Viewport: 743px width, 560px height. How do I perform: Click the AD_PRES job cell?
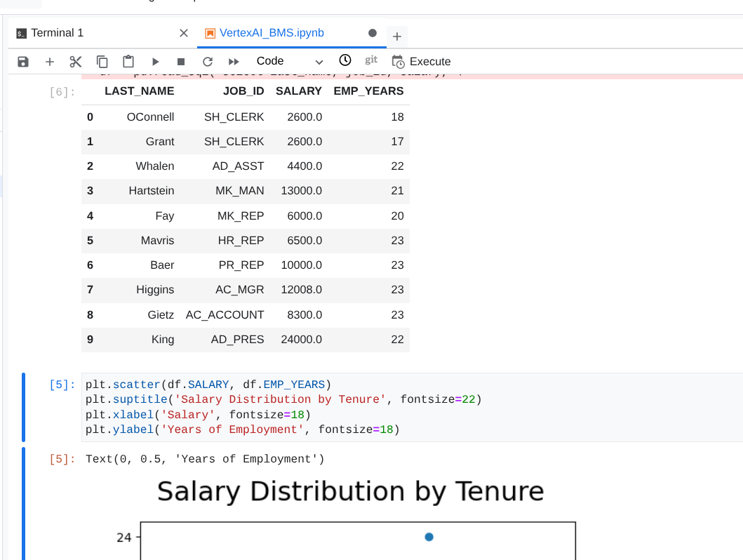(x=237, y=340)
